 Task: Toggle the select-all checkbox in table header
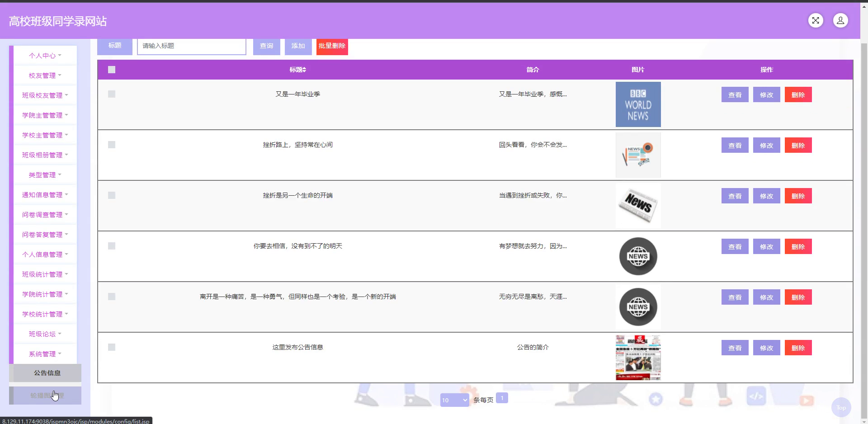pos(112,70)
